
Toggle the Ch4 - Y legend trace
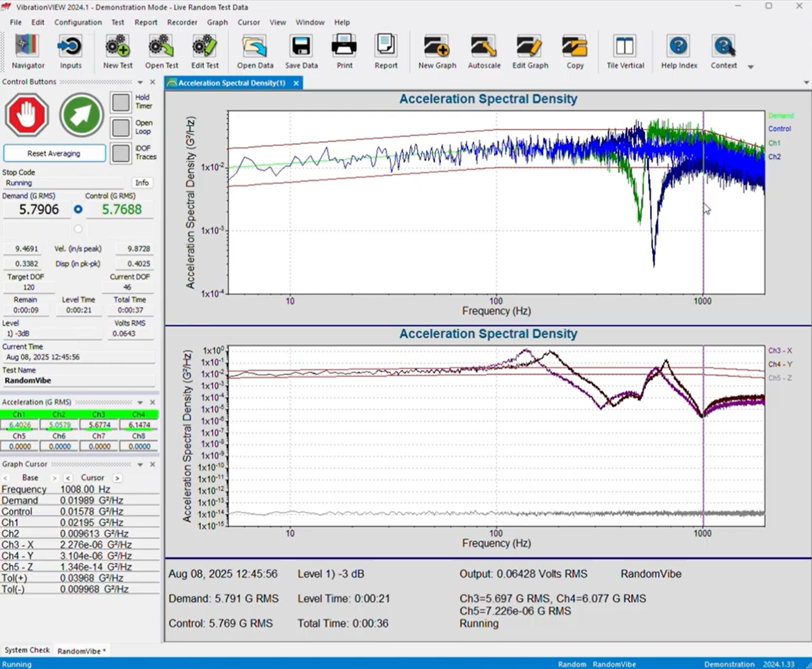point(780,364)
